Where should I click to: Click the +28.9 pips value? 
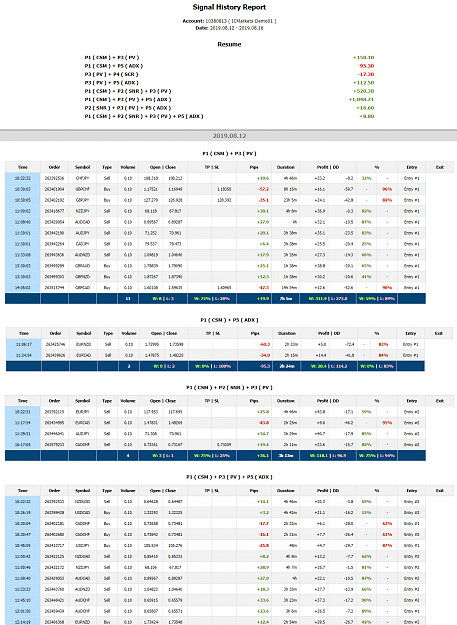tap(263, 567)
